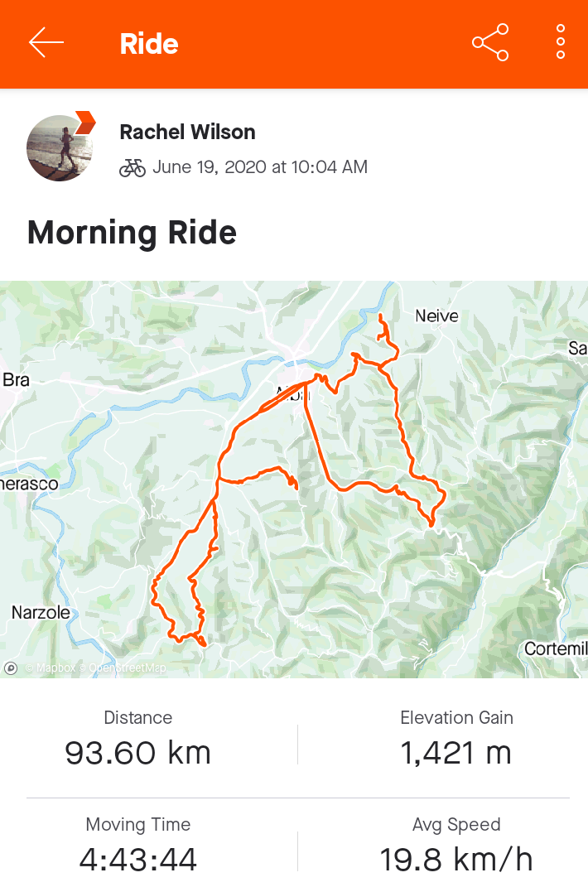Screen dimensions: 588x887
Task: Select the Avg Speed 19.8 km/h stat
Action: click(456, 845)
